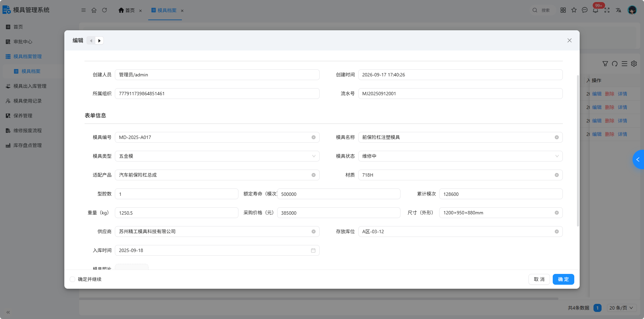The image size is (644, 319).
Task: Click into the 累计模次 input field
Action: [501, 194]
